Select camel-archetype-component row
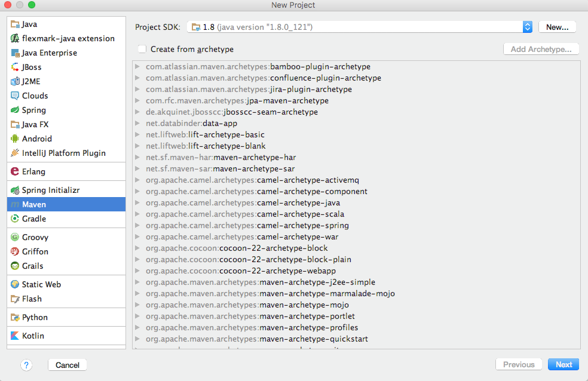588x381 pixels. point(356,192)
